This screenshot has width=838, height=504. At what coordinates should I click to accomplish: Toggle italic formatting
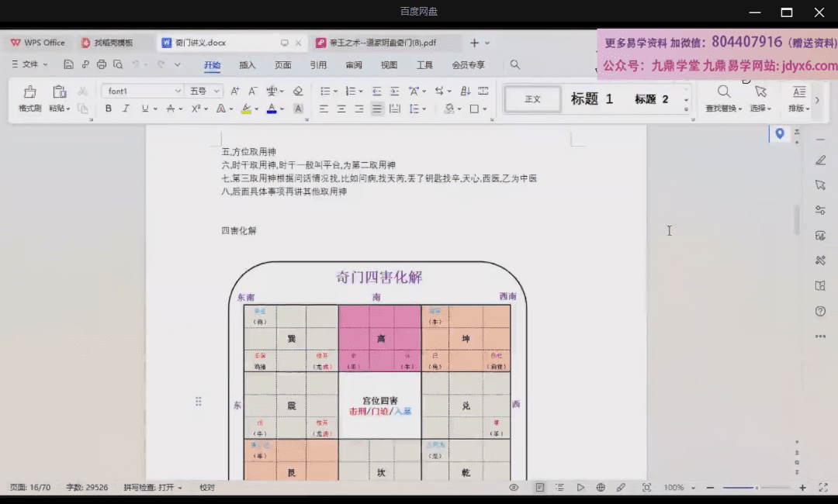click(x=126, y=109)
